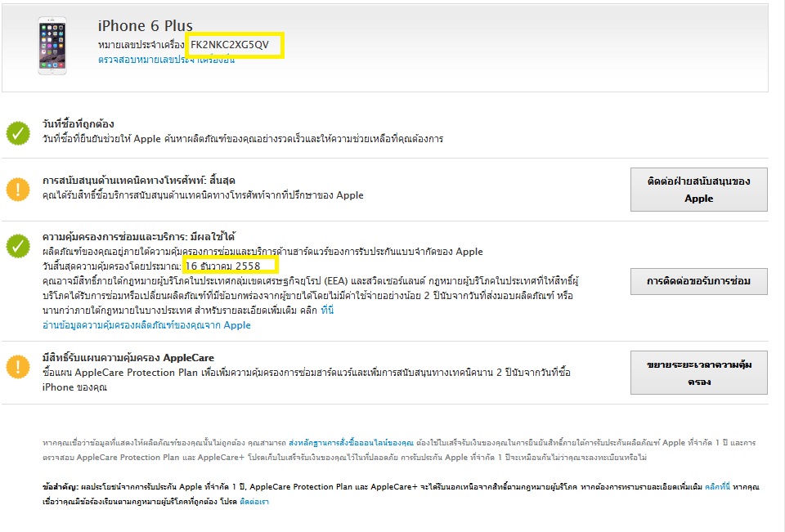Click the orange warning icon for การสนับสนุนด้านเทคนิคทางโทรศัพท์
This screenshot has height=532, width=785.
click(x=18, y=189)
